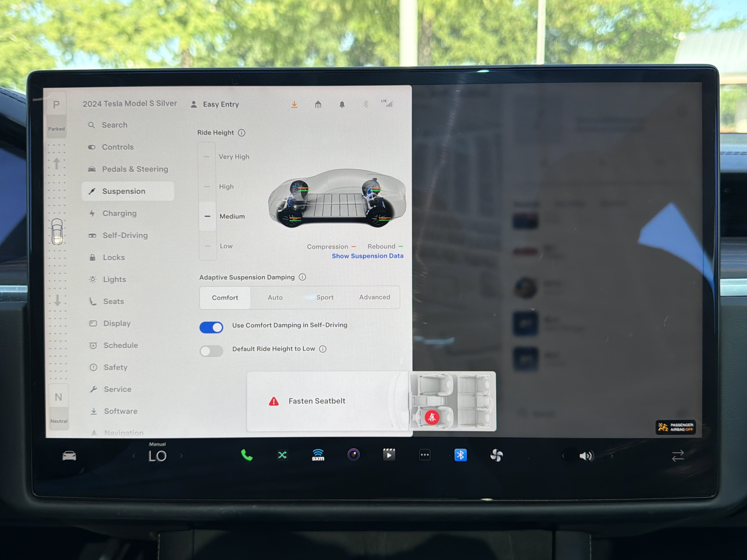Screen dimensions: 747x560
Task: Tap the HomeLink garage icon
Action: coord(318,104)
